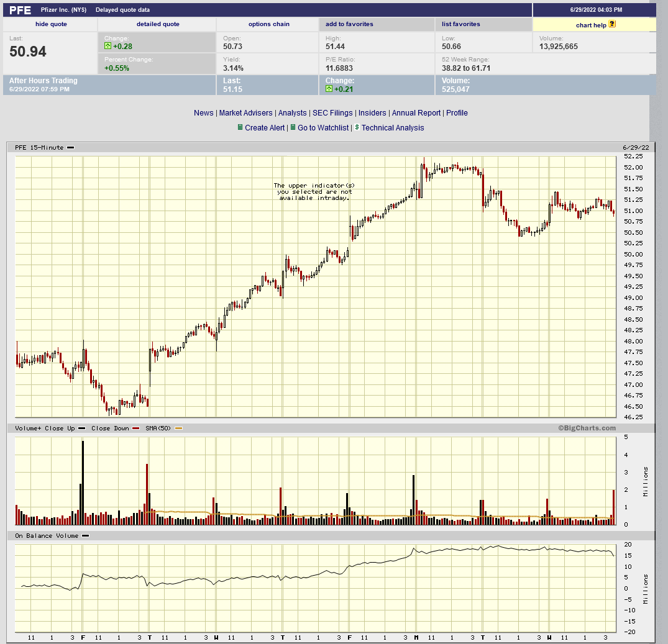The height and width of the screenshot is (644, 668).
Task: Click the hide quote link
Action: (x=51, y=24)
